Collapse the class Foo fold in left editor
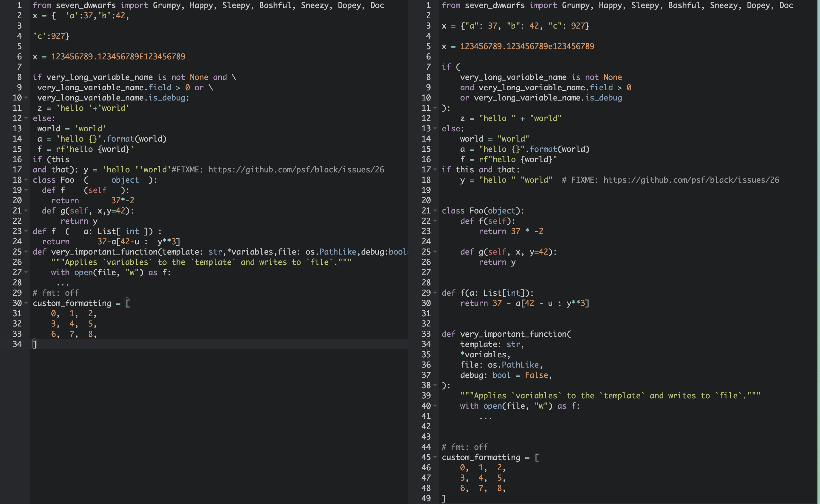Image resolution: width=820 pixels, height=504 pixels. coord(26,180)
